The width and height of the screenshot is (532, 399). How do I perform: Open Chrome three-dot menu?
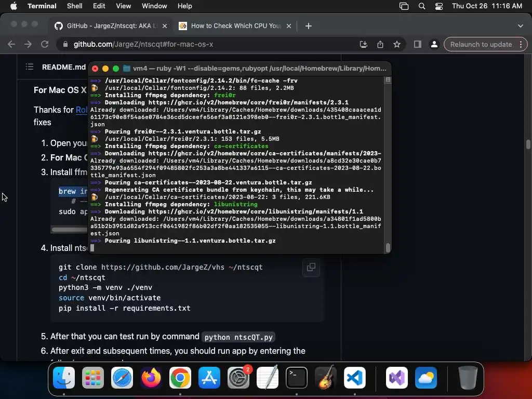(x=521, y=45)
